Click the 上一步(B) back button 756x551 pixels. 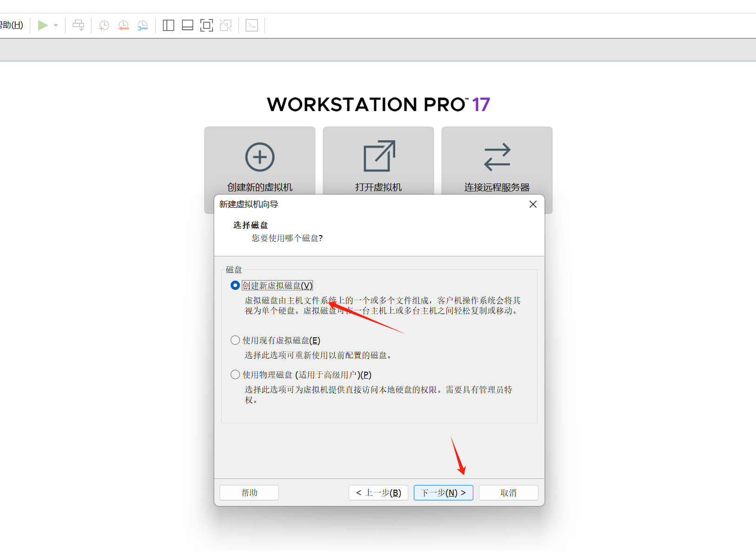coord(378,492)
